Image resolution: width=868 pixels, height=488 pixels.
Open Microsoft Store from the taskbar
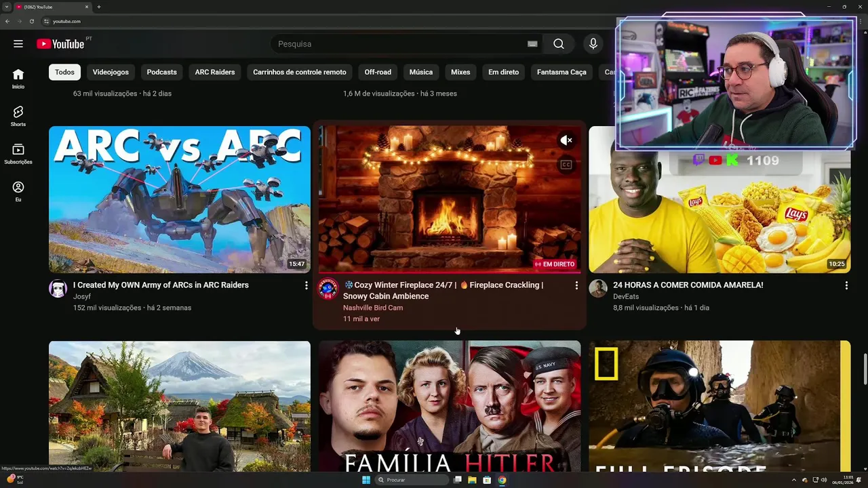pyautogui.click(x=487, y=480)
